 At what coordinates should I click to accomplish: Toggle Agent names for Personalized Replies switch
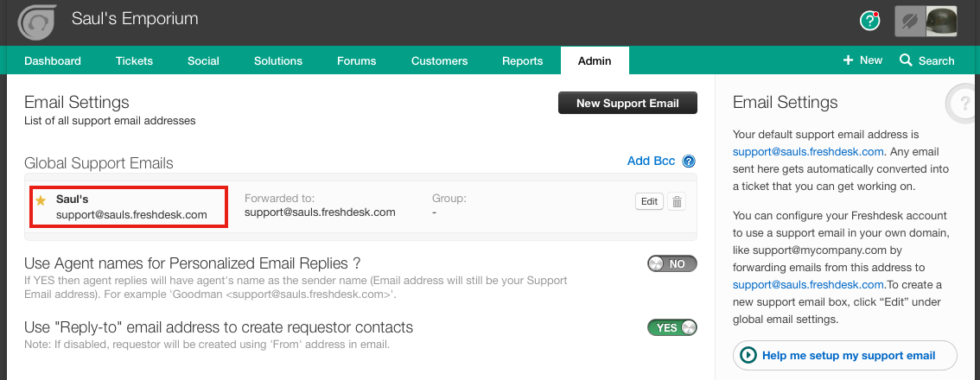pos(671,263)
